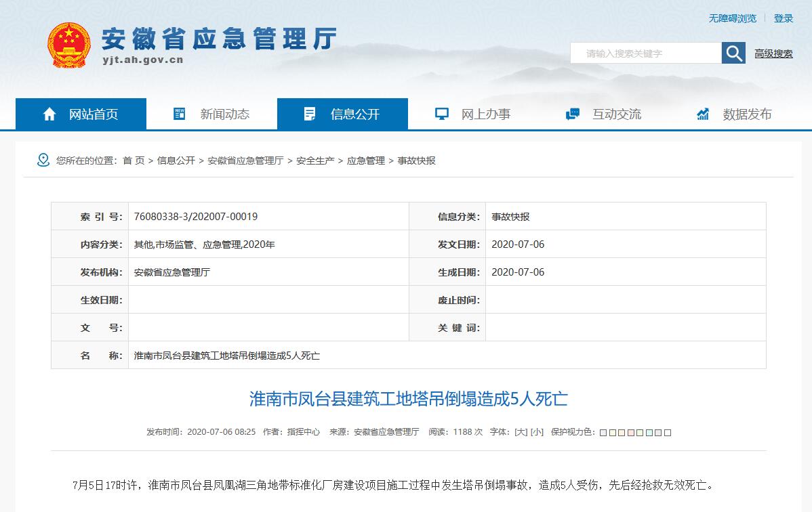
Task: Set font size to small [小]
Action: point(537,432)
